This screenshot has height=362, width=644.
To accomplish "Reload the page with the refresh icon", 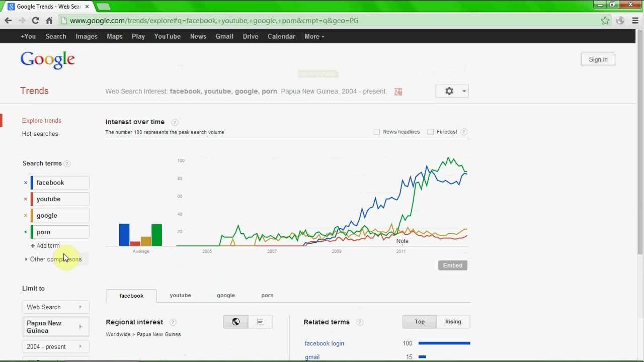I will [35, 21].
